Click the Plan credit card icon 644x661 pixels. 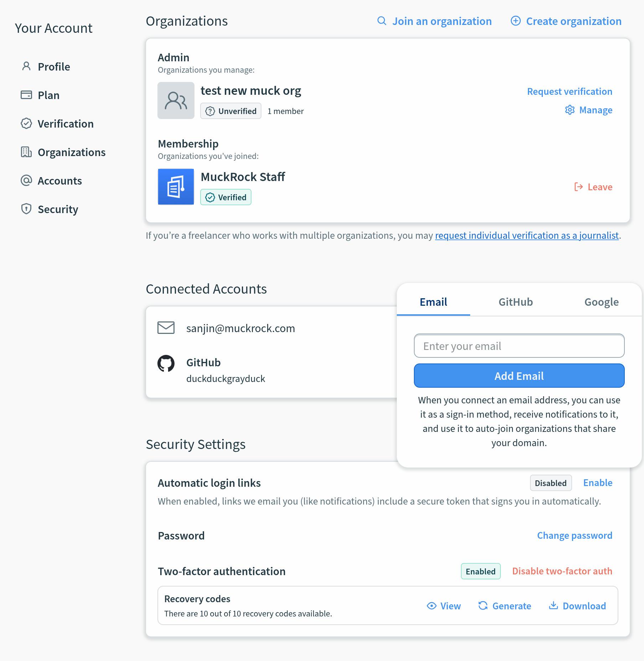[x=26, y=95]
